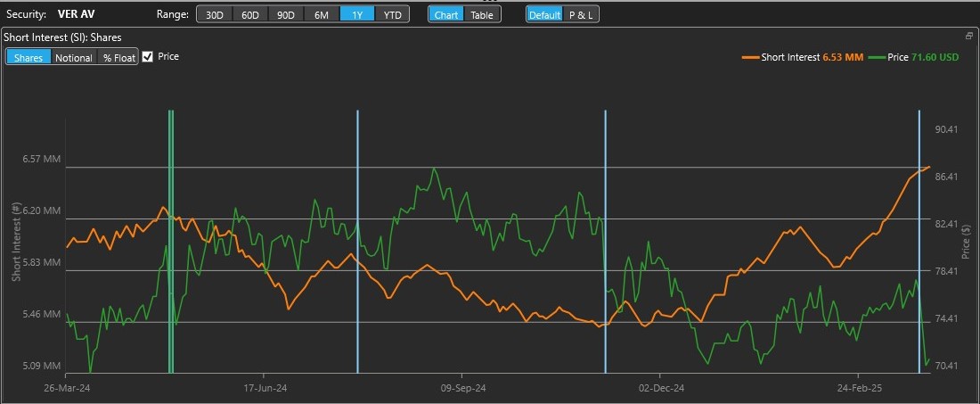Switch to Chart view
This screenshot has height=404, width=980.
click(446, 15)
